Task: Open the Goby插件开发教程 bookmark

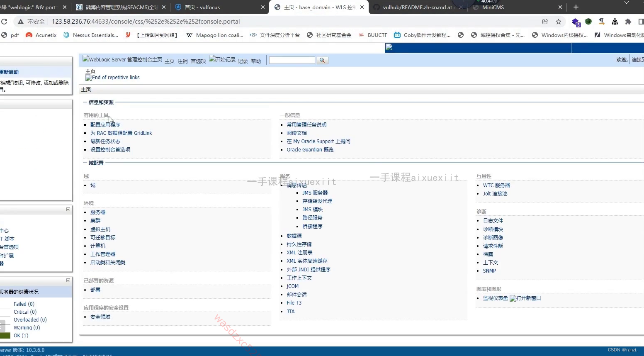Action: pyautogui.click(x=422, y=35)
